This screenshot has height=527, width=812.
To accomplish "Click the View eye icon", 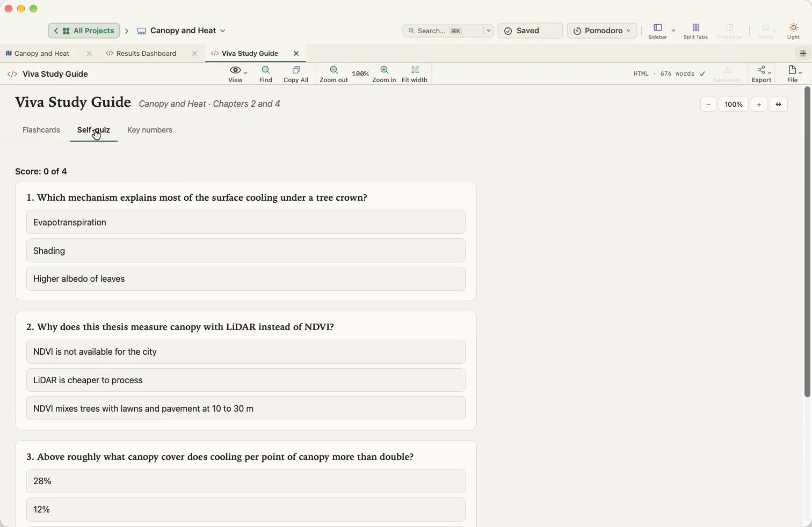I will click(235, 70).
